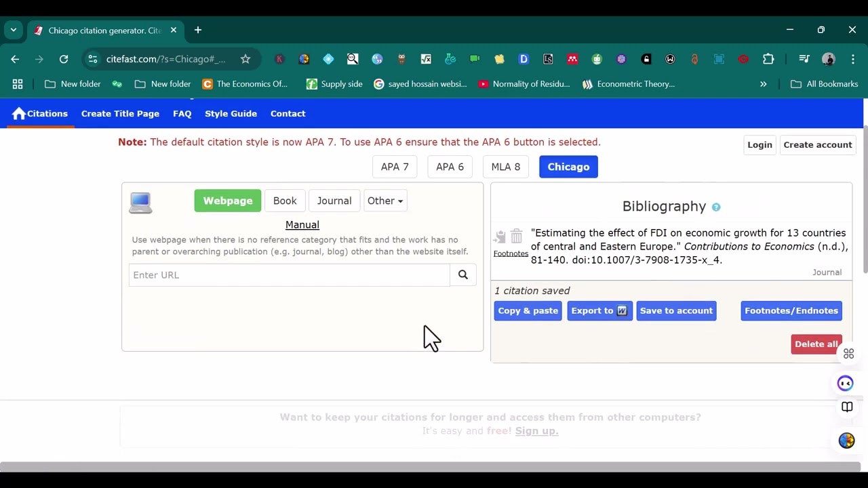Viewport: 868px width, 488px height.
Task: Open the site information icon in the address bar
Action: coord(93,59)
